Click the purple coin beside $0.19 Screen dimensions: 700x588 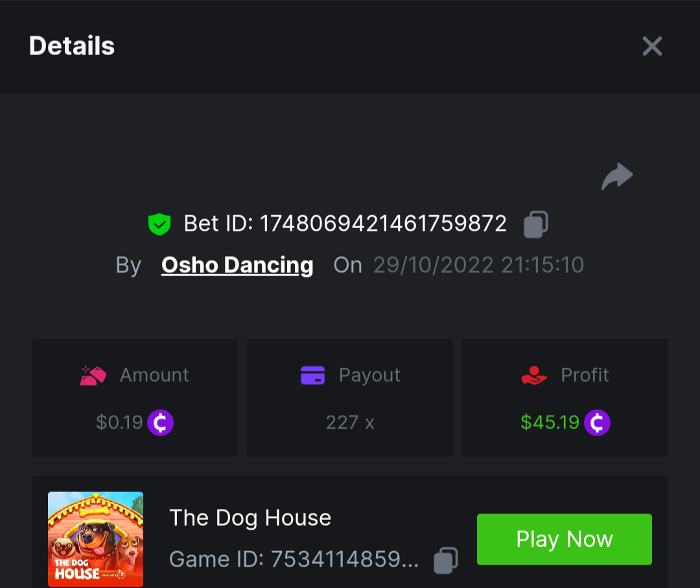tap(160, 423)
